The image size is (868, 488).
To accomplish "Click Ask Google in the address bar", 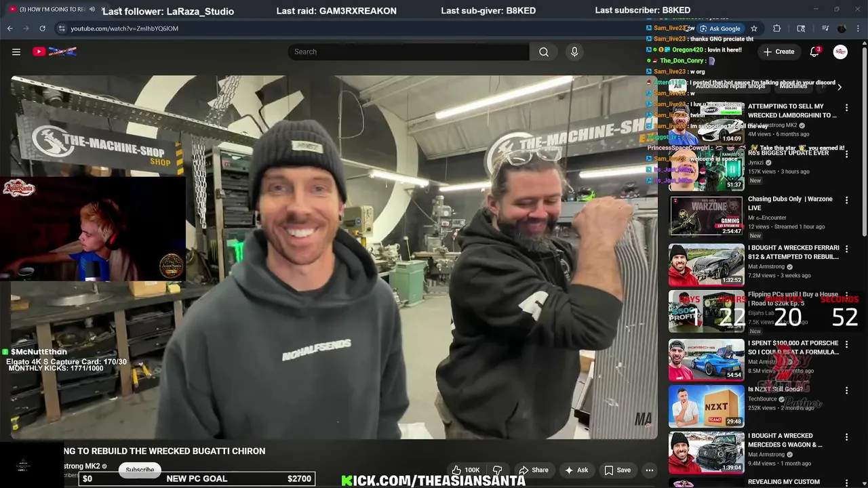I will (x=720, y=28).
